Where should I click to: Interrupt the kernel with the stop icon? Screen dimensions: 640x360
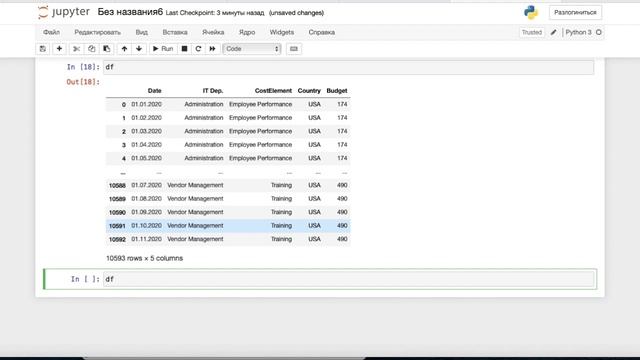click(x=184, y=49)
